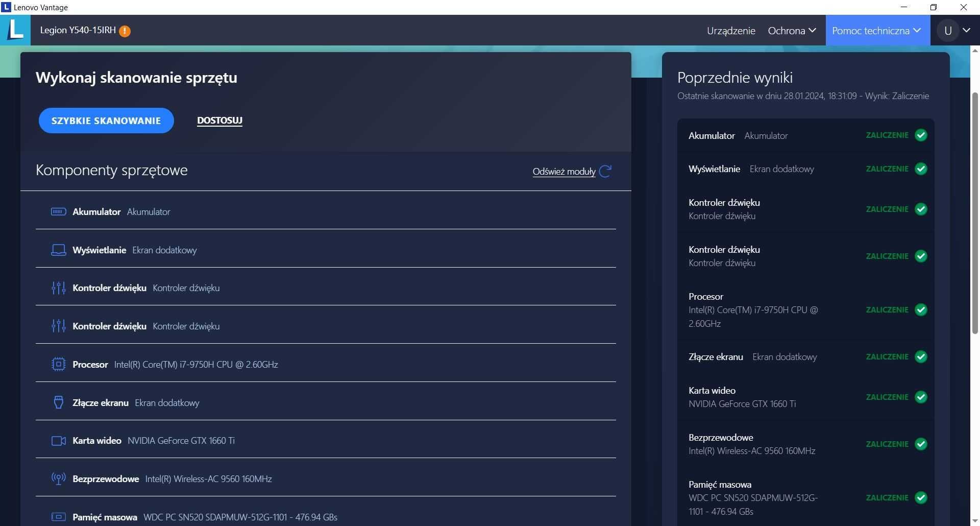
Task: Click the antenna icon in Bezprzewodowe row
Action: [x=59, y=479]
